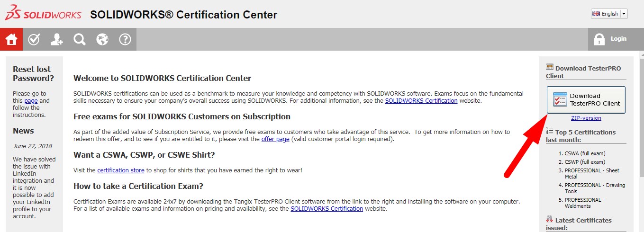Screen dimensions: 644x232
Task: Click the globe icon in the nav bar
Action: pyautogui.click(x=102, y=39)
